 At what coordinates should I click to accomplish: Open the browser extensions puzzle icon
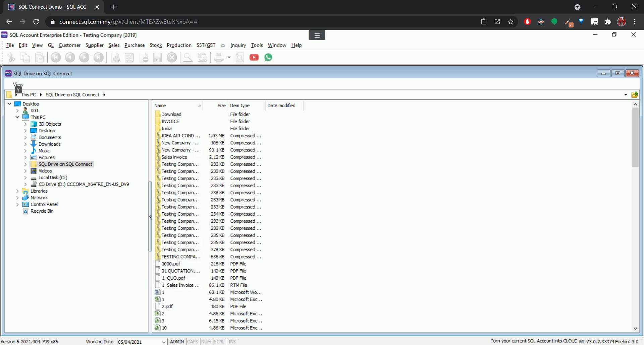click(x=608, y=22)
